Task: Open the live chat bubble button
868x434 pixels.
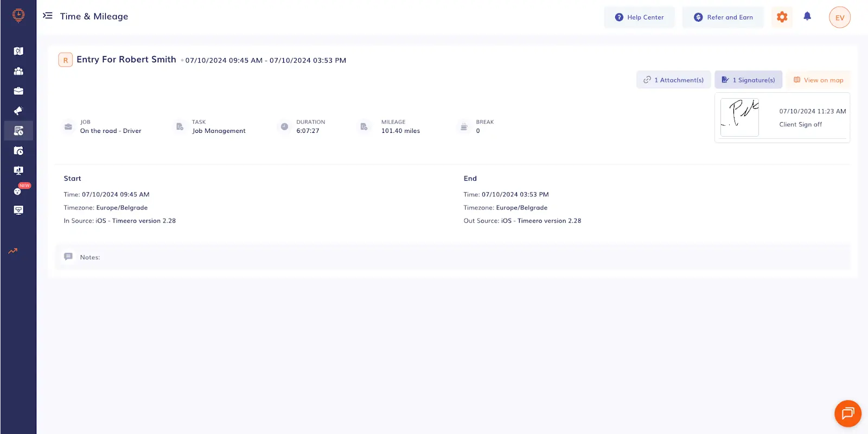Action: (x=848, y=413)
